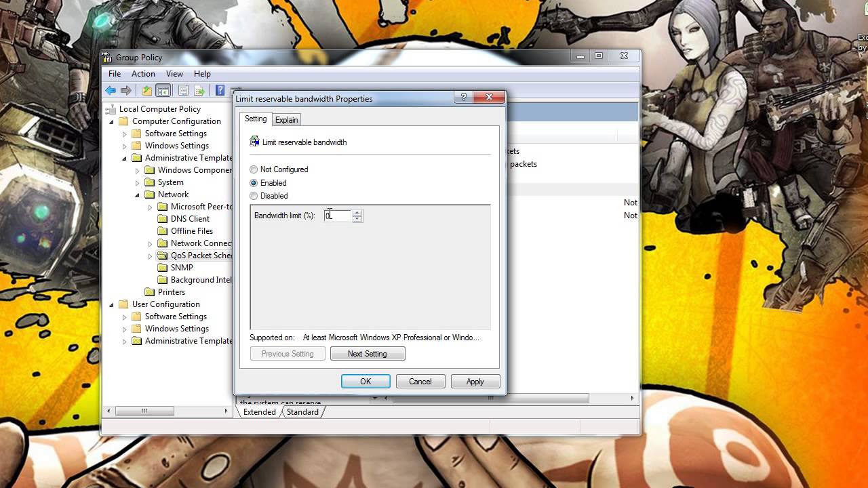Expand the Network Connections node

150,244
